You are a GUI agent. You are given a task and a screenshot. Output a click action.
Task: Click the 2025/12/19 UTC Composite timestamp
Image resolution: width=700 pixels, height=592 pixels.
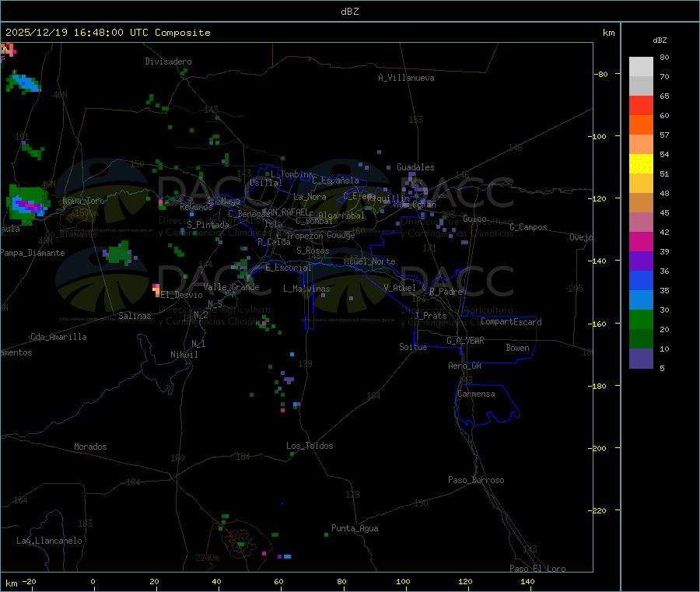coord(107,33)
